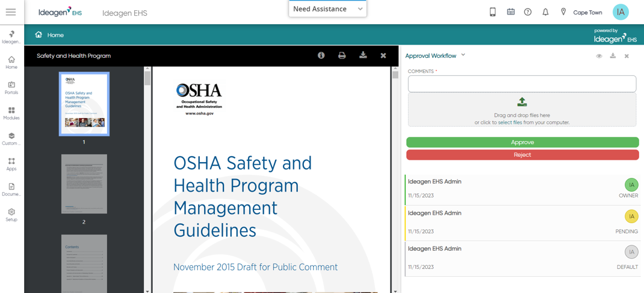The width and height of the screenshot is (644, 293).
Task: Focus the Comments input field
Action: coord(522,84)
